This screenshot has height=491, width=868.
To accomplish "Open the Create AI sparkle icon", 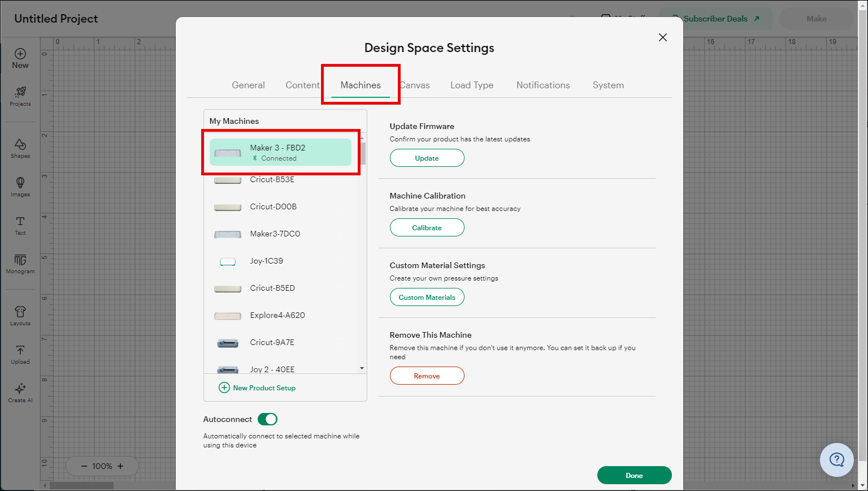I will coord(20,389).
